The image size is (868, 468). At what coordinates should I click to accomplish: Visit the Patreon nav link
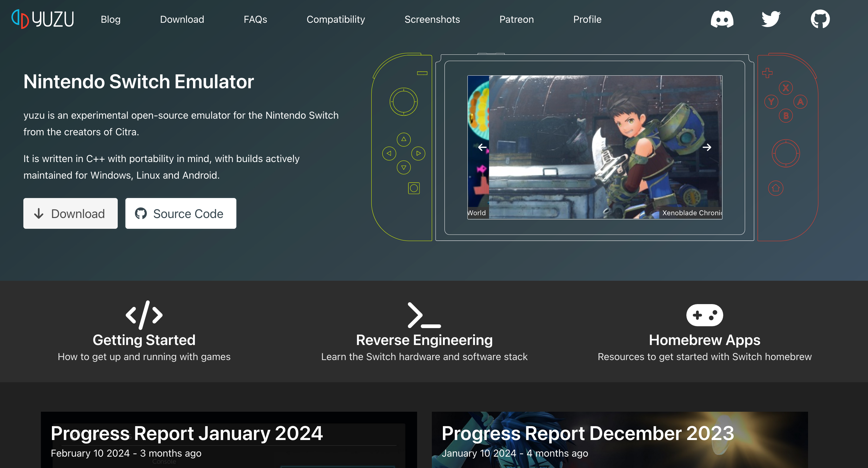click(517, 20)
